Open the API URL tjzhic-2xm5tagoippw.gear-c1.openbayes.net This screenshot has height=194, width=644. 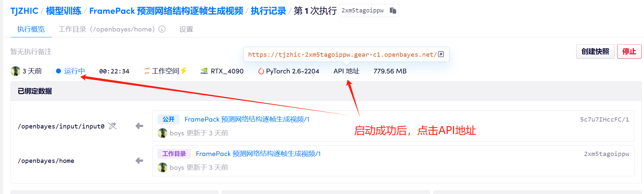(342, 54)
